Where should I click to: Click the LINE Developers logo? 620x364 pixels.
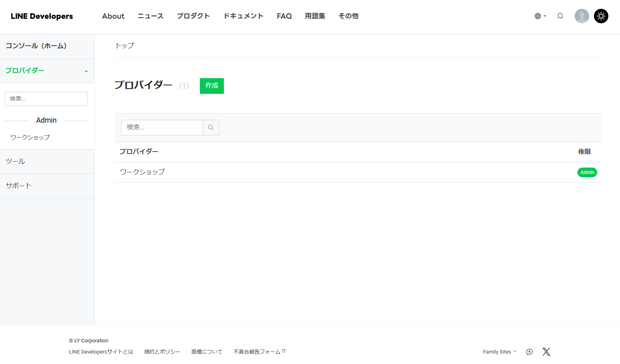click(42, 16)
